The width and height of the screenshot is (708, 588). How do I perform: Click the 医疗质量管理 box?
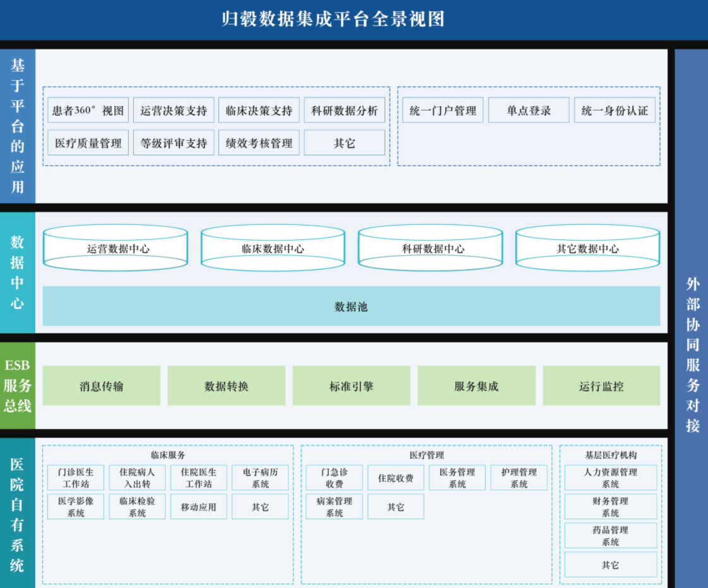(88, 143)
